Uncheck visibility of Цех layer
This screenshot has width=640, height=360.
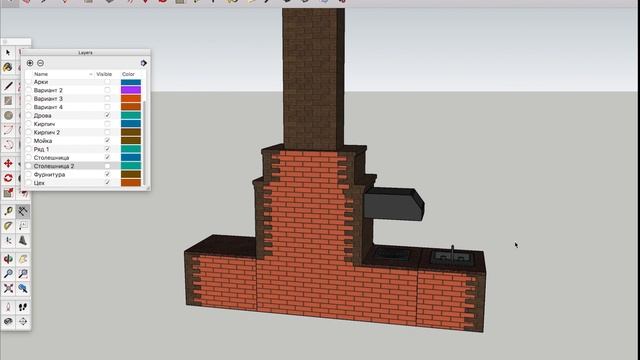[107, 183]
